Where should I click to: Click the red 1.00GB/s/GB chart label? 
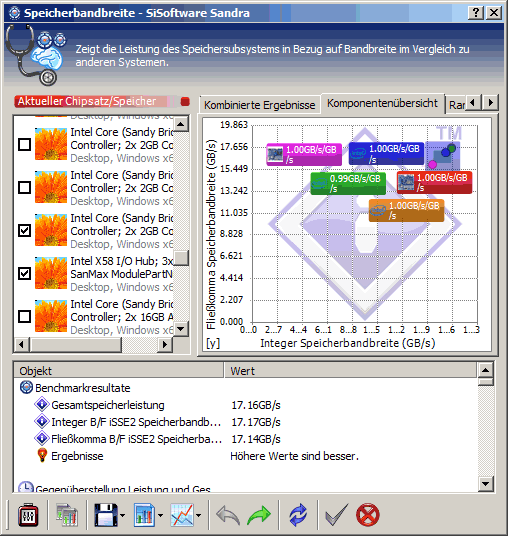[x=435, y=183]
